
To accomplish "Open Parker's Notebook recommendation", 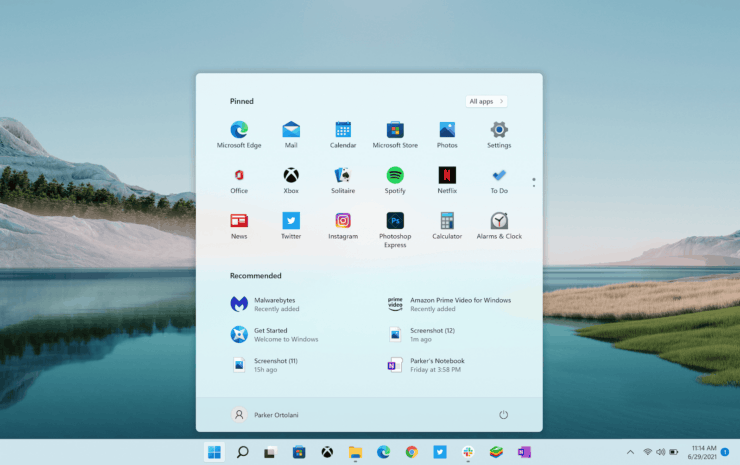I will pos(426,365).
